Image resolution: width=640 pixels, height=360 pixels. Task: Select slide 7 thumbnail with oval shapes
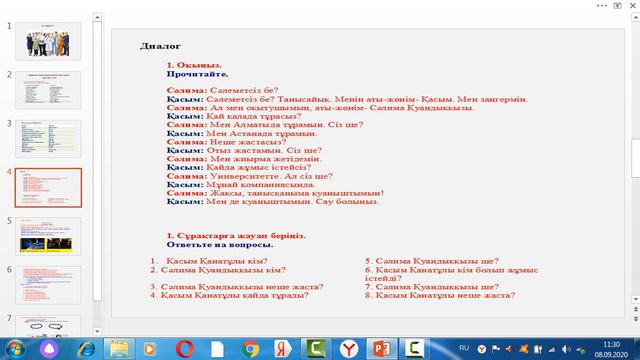coord(48,326)
